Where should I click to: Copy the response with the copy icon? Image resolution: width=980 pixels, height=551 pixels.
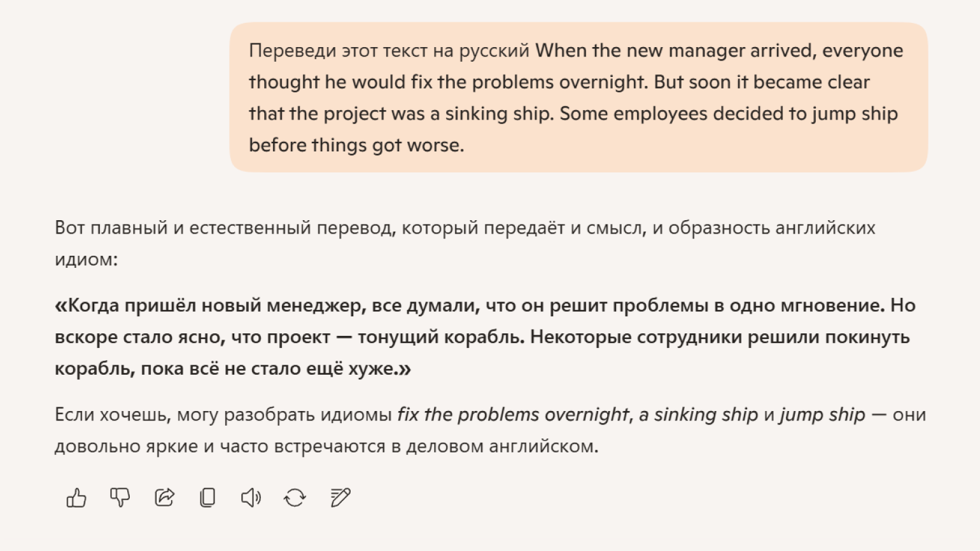207,498
